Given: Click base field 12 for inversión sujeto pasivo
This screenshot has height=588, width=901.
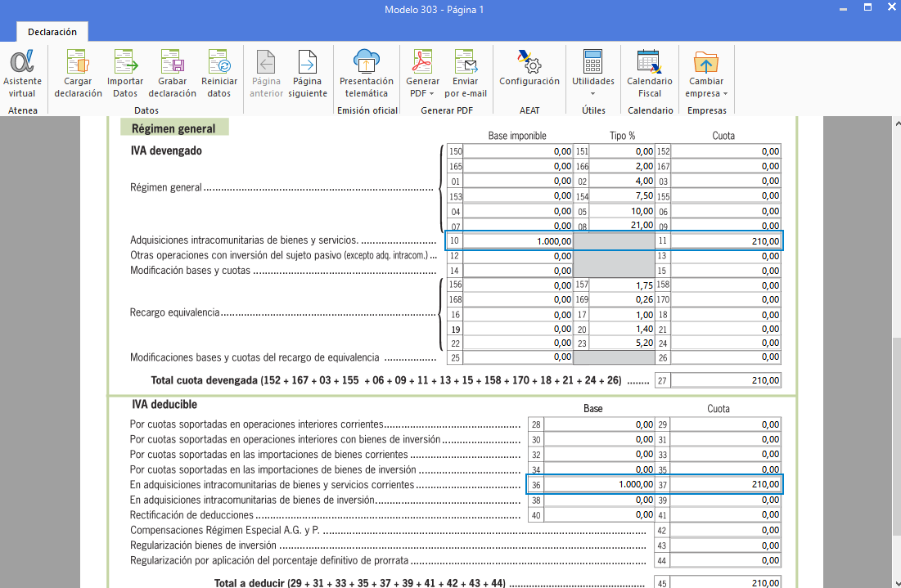Looking at the screenshot, I should click(517, 256).
